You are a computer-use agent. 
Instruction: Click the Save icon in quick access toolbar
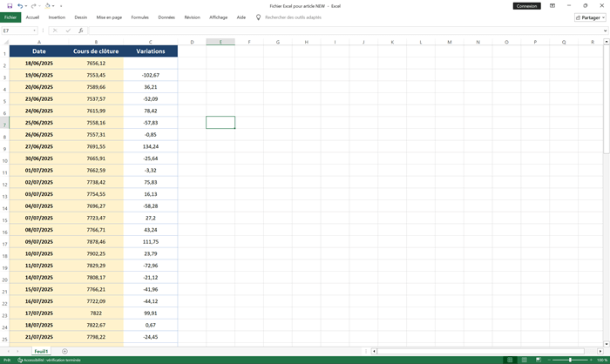8,5
